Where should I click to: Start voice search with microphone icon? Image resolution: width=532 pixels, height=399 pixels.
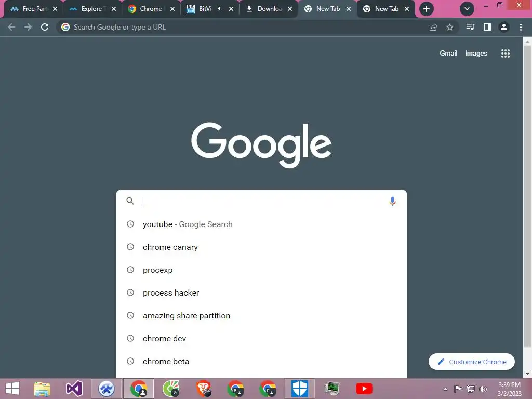[393, 201]
